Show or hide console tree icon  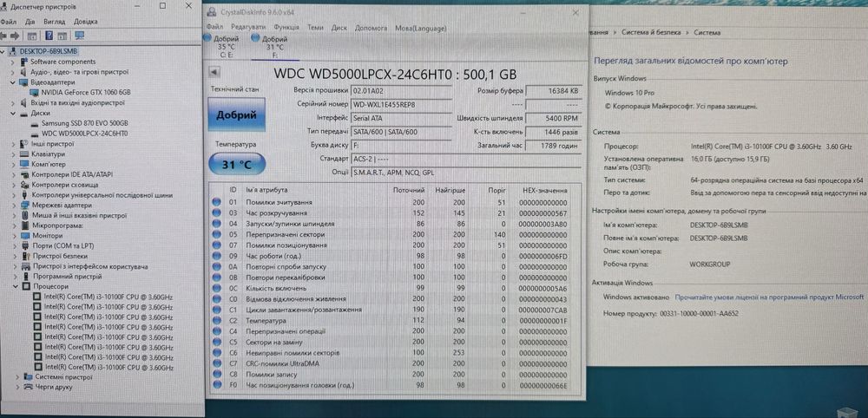pyautogui.click(x=32, y=36)
